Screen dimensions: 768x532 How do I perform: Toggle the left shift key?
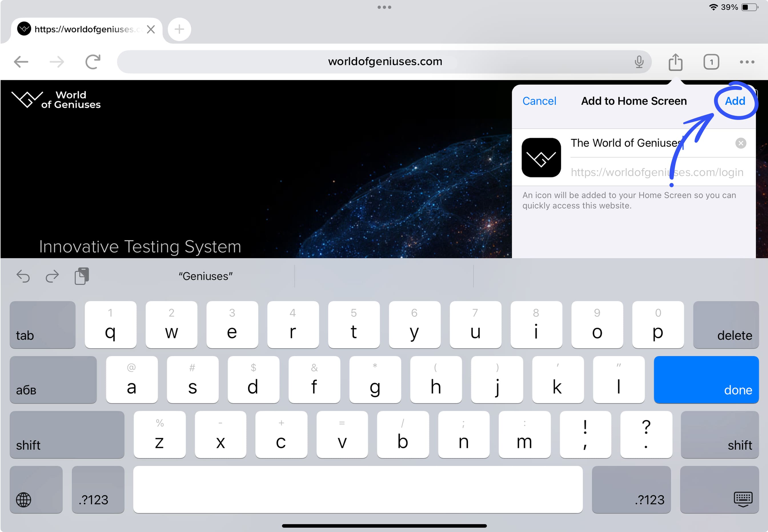coord(67,434)
